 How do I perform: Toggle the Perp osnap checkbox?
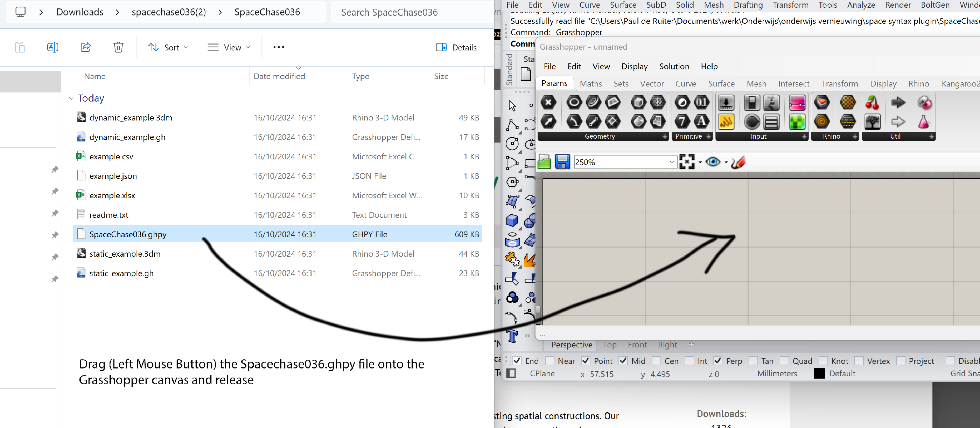pyautogui.click(x=717, y=361)
